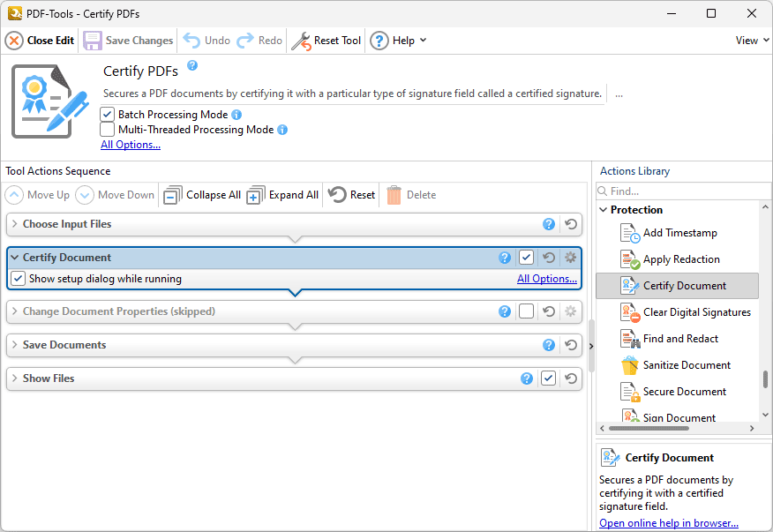Click the Find search field
The image size is (773, 532).
[683, 191]
